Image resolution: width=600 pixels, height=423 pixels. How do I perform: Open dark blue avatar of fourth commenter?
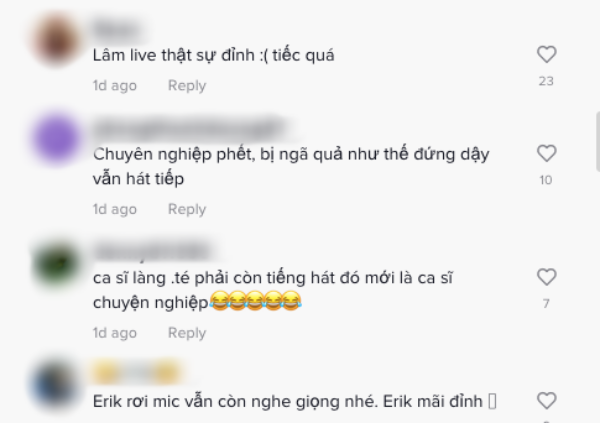pos(56,387)
